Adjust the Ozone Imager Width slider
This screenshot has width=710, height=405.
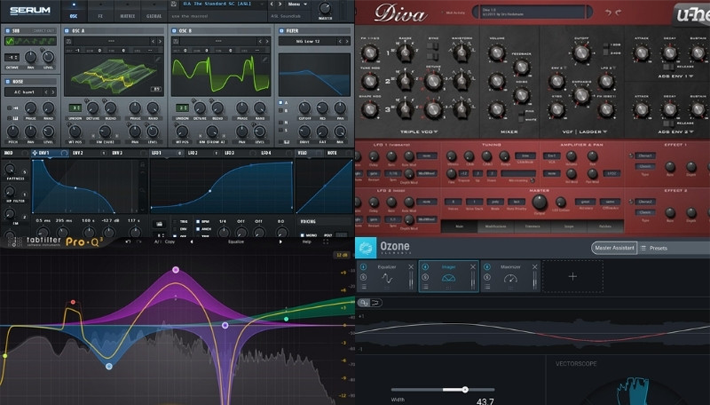(465, 390)
